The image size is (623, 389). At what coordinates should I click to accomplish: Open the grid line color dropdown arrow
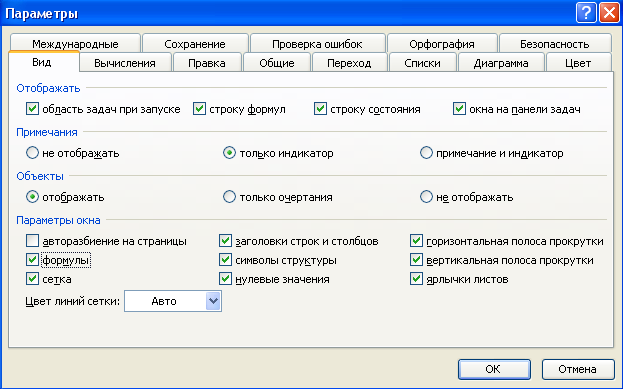tap(213, 301)
